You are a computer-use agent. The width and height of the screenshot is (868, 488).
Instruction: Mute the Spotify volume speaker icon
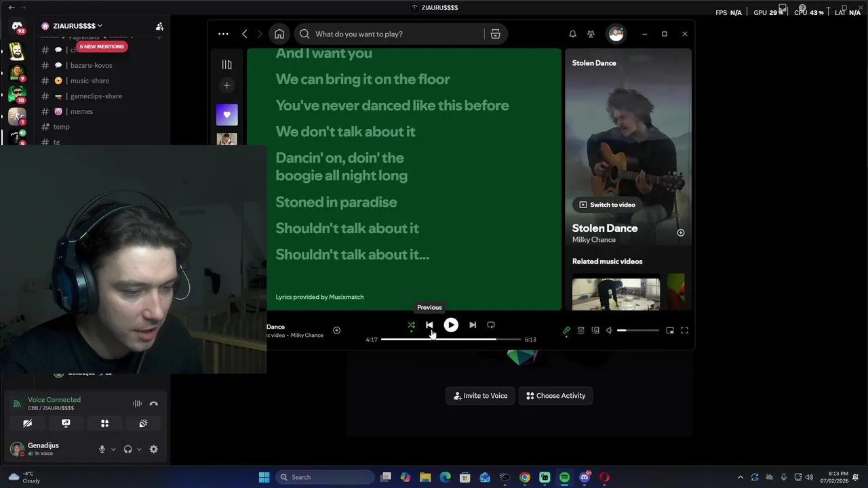tap(609, 331)
